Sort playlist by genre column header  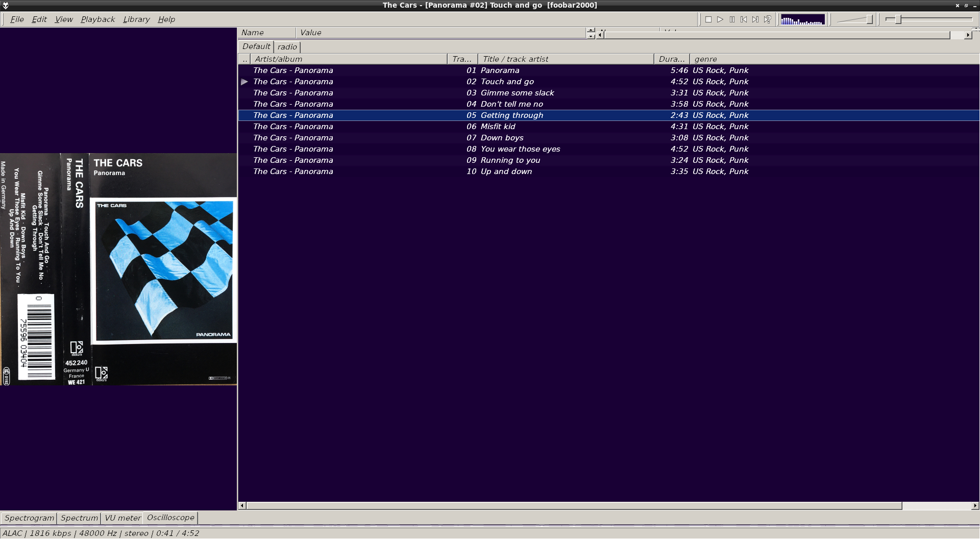click(835, 59)
